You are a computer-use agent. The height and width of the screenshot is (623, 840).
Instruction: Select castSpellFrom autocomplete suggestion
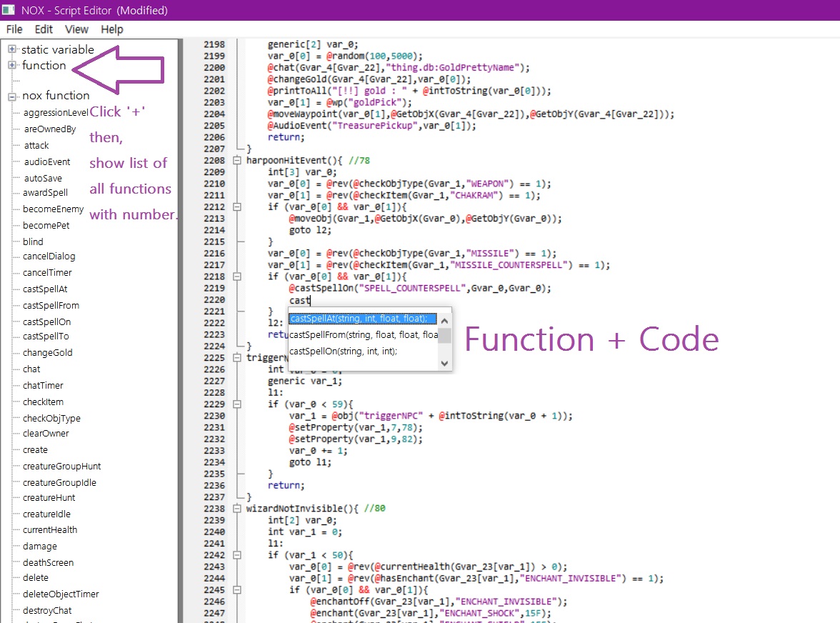[363, 335]
